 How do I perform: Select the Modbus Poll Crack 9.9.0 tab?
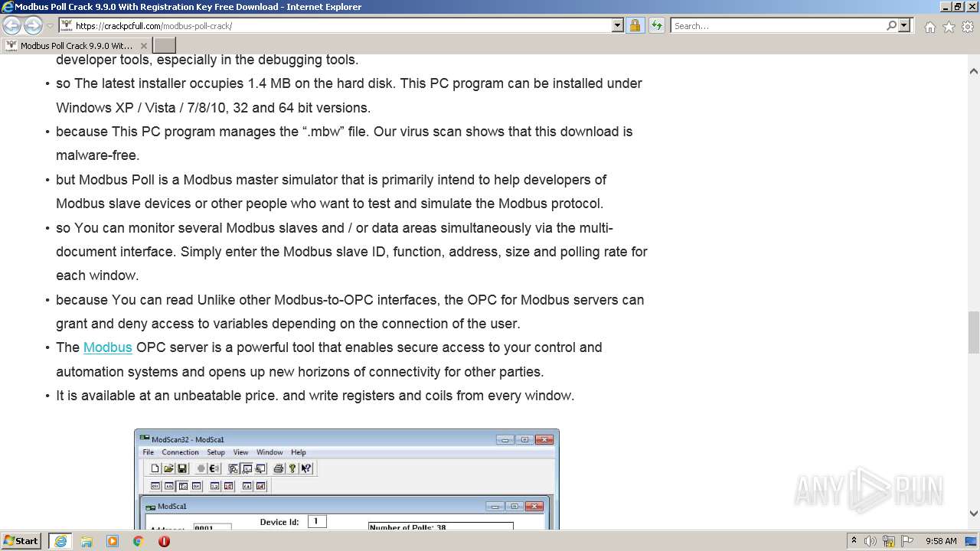76,46
